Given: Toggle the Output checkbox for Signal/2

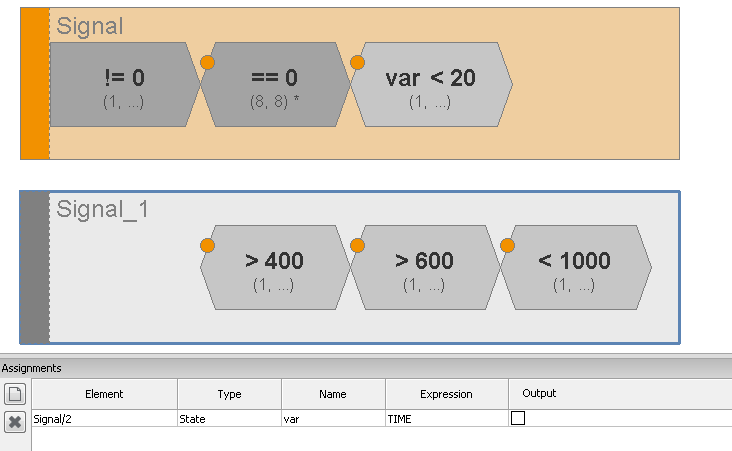Looking at the screenshot, I should pyautogui.click(x=518, y=418).
